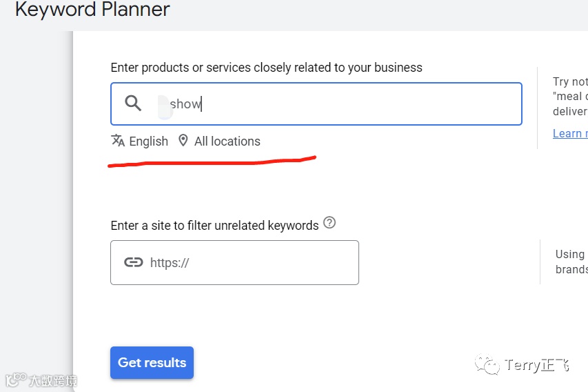Click the "Enter a site to filter" label
Viewport: 588px width, 392px height.
pos(214,226)
